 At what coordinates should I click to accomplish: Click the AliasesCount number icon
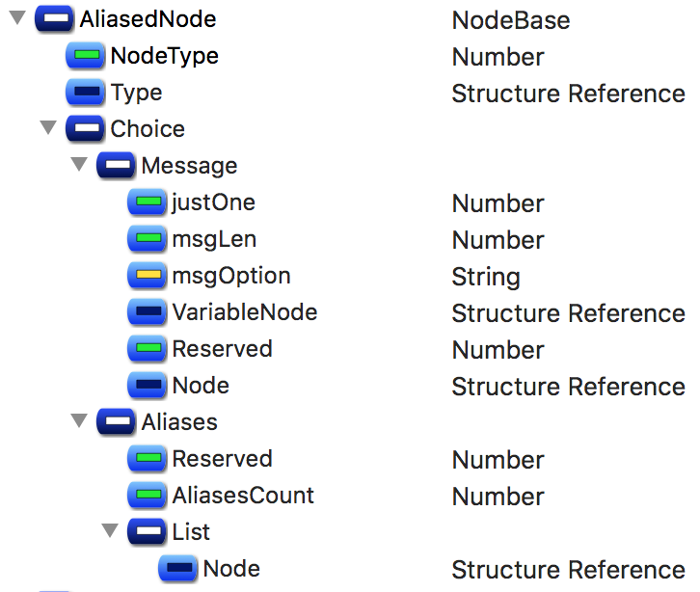tap(147, 497)
